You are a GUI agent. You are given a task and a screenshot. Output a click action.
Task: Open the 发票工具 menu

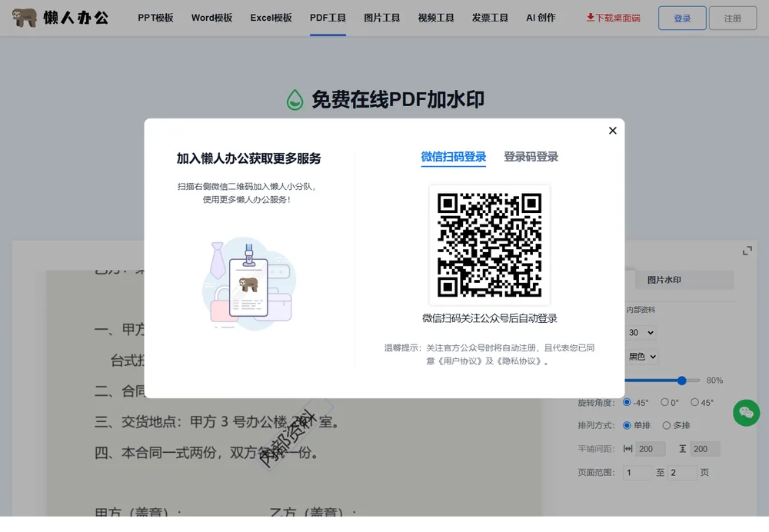tap(490, 18)
